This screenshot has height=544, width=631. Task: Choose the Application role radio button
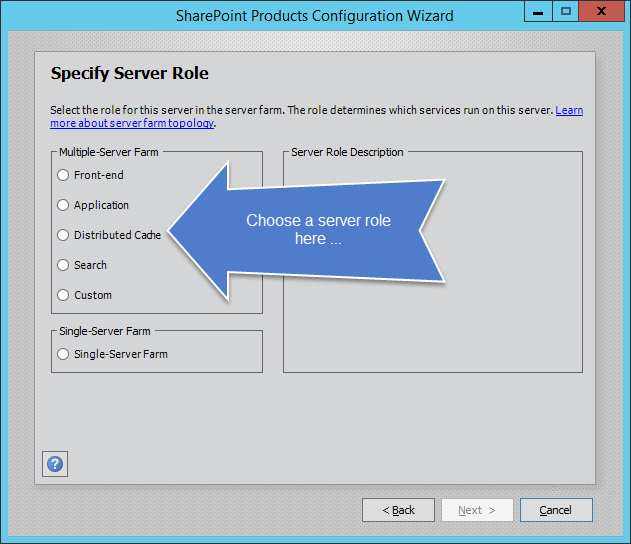[x=64, y=205]
